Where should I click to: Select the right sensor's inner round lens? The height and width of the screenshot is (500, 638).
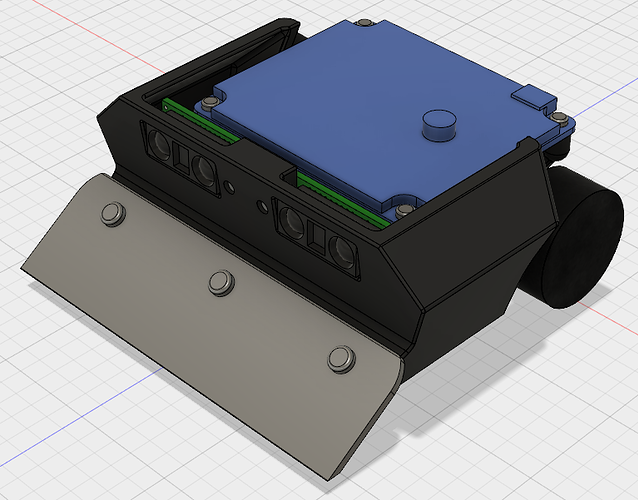[292, 222]
